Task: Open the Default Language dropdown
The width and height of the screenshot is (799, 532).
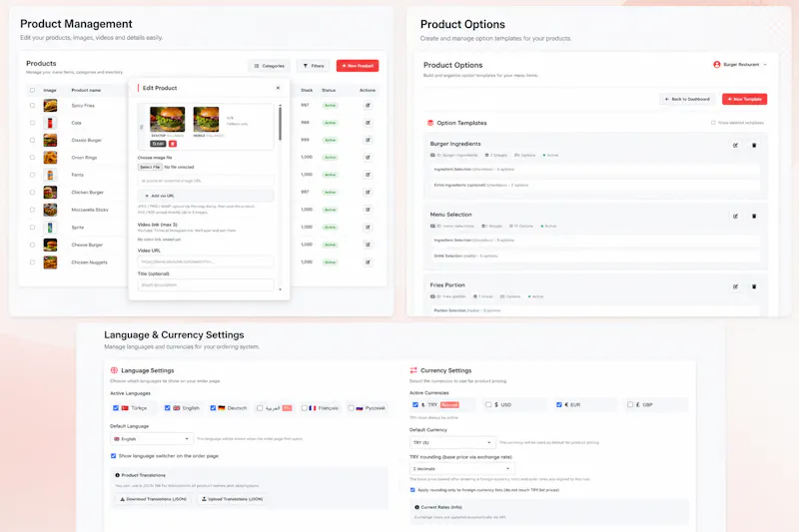Action: [152, 439]
